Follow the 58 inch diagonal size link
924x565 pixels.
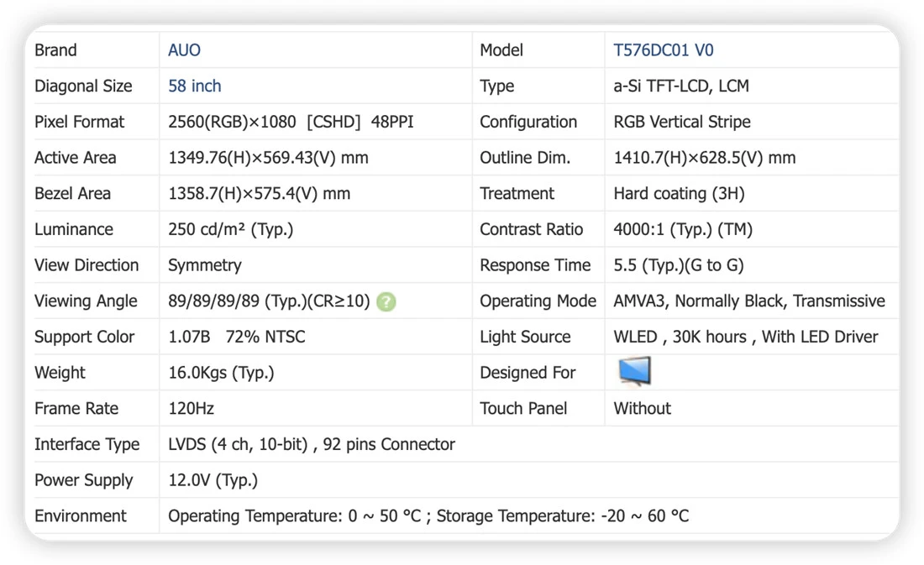click(x=195, y=86)
